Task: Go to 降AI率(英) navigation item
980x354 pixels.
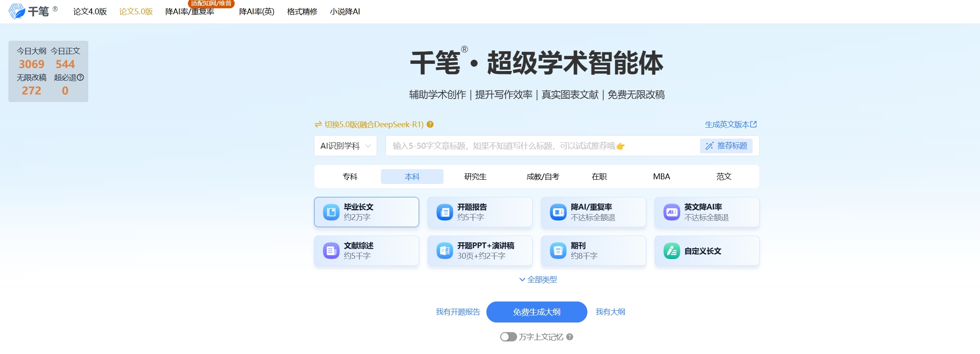Action: point(257,11)
